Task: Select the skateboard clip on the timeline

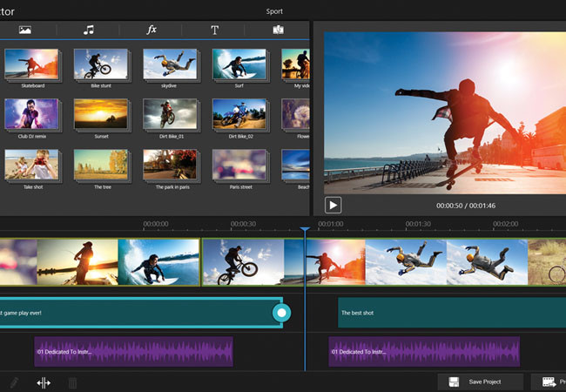Action: click(325, 262)
